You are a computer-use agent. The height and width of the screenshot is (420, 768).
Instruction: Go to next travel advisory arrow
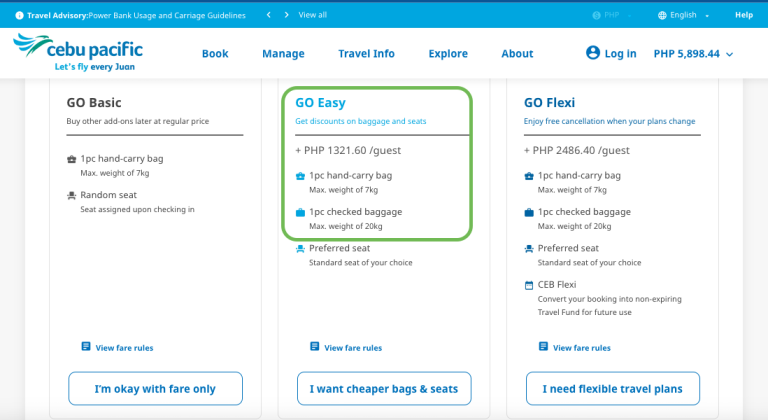tap(287, 15)
